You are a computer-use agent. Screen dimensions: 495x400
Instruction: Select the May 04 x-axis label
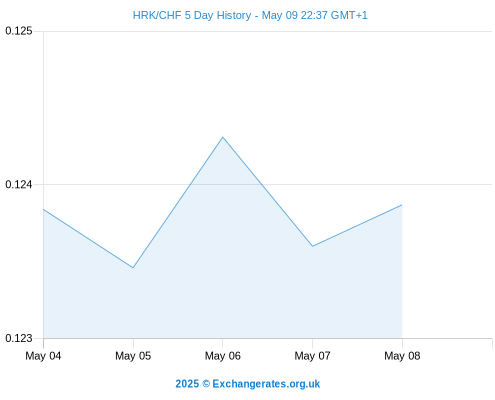[43, 356]
